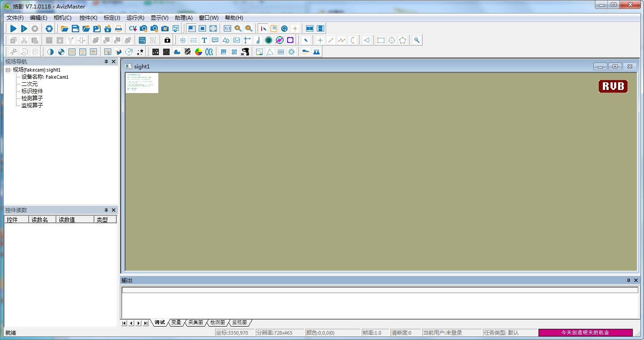Click the pink 今天创造明天的机会 status banner
Screen dimensions: 644x340
(x=585, y=332)
